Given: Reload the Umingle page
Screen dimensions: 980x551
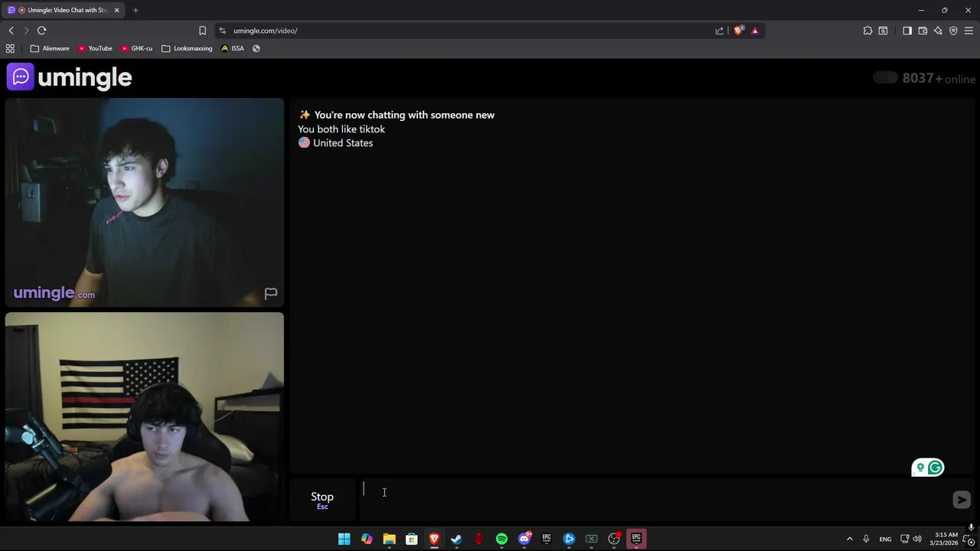Looking at the screenshot, I should (x=42, y=31).
